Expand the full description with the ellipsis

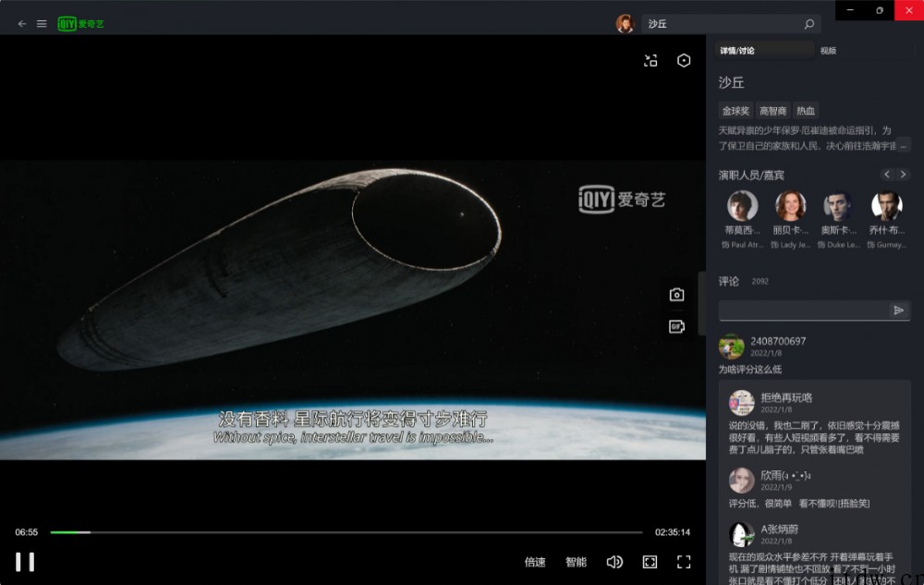[904, 145]
